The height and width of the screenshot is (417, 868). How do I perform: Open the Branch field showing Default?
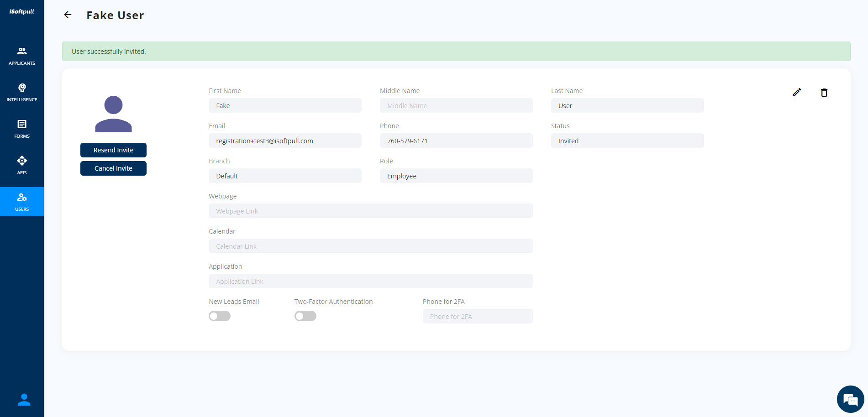[285, 176]
